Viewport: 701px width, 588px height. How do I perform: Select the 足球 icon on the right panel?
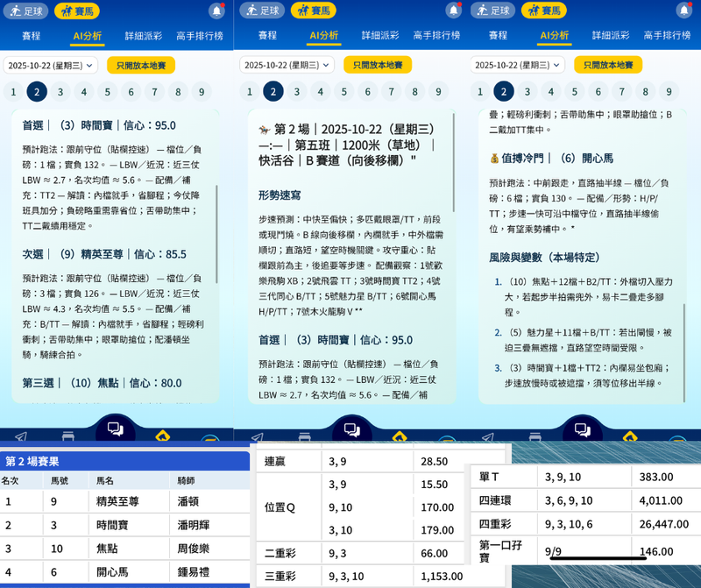tap(494, 11)
